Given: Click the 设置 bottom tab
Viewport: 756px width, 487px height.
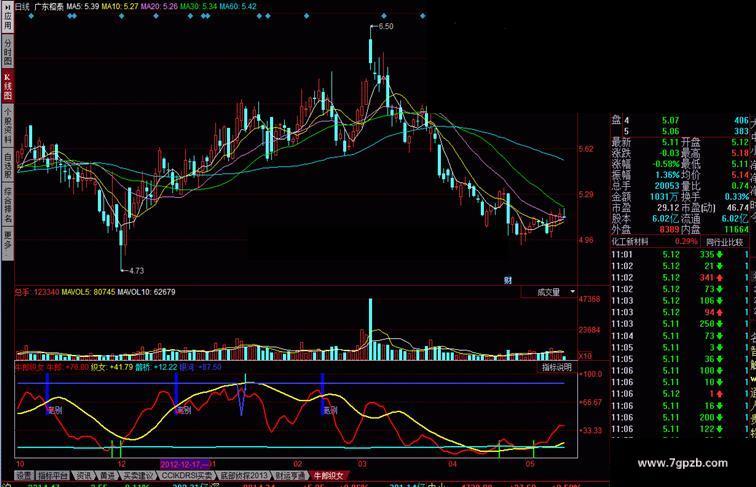Looking at the screenshot, I should pyautogui.click(x=25, y=475).
